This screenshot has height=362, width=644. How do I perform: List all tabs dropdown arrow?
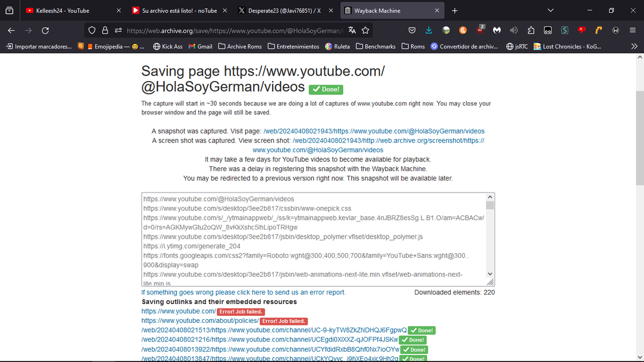coord(550,10)
